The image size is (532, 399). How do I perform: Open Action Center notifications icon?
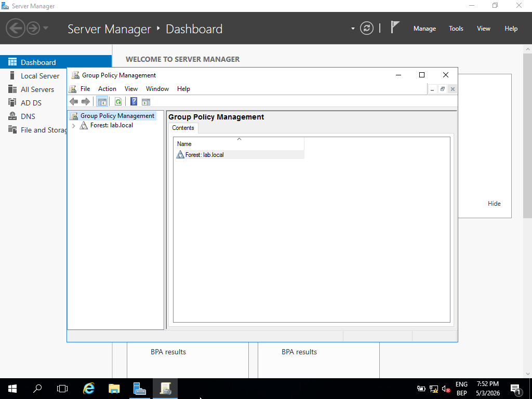[516, 389]
